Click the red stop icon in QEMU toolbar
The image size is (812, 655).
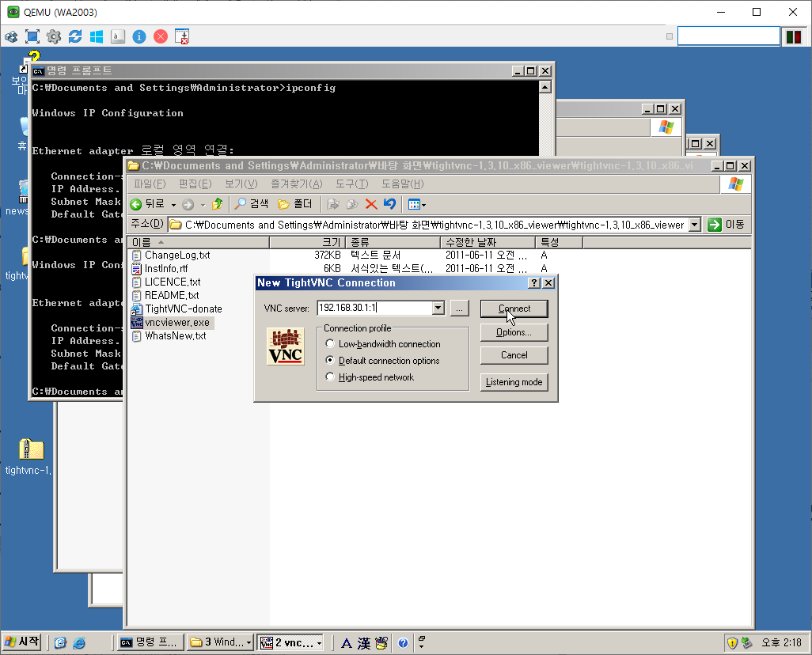pyautogui.click(x=161, y=36)
